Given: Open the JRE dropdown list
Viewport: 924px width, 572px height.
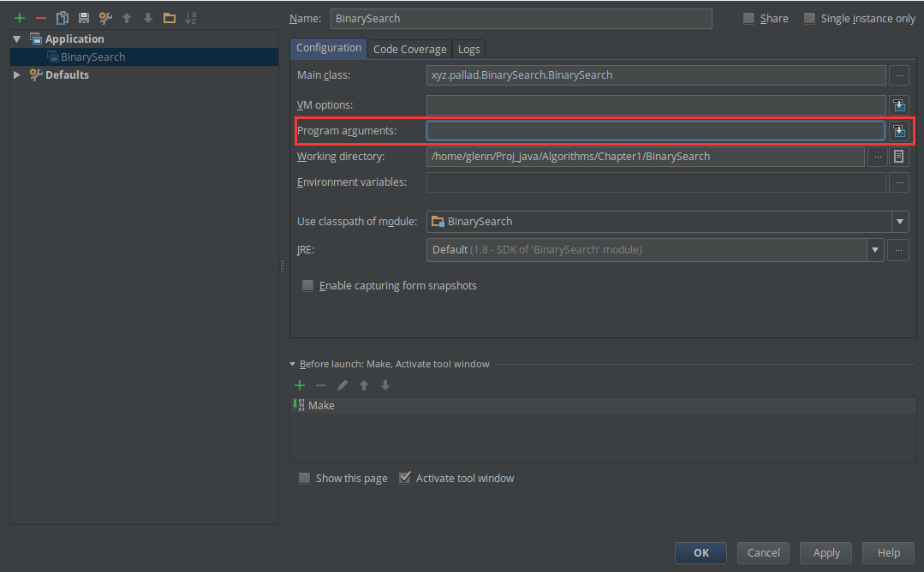Looking at the screenshot, I should [875, 250].
